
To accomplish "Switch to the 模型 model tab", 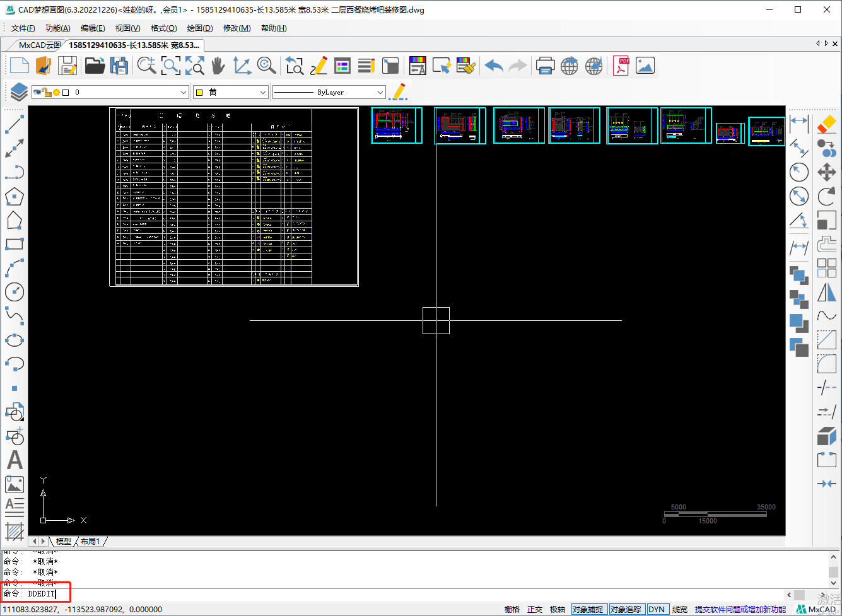I will (63, 541).
